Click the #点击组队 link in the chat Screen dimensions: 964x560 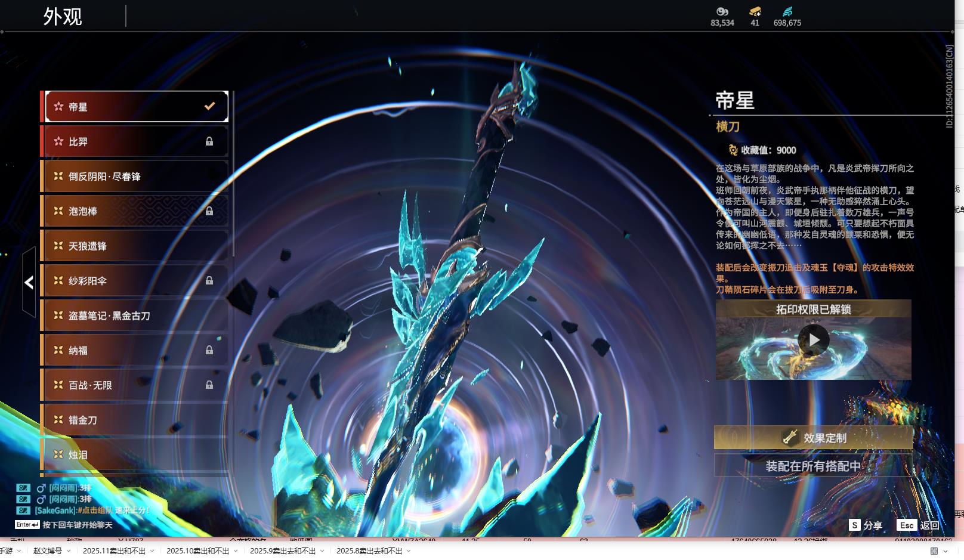point(95,511)
